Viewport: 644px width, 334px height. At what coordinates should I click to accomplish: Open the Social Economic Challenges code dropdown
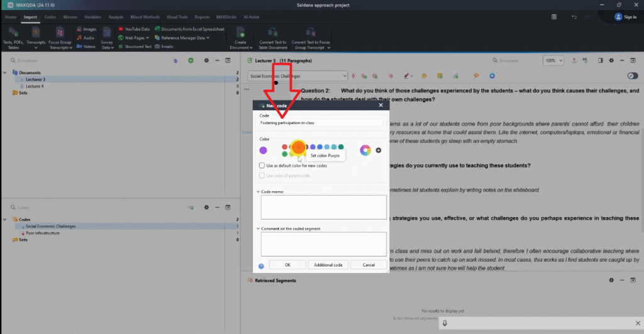click(345, 76)
